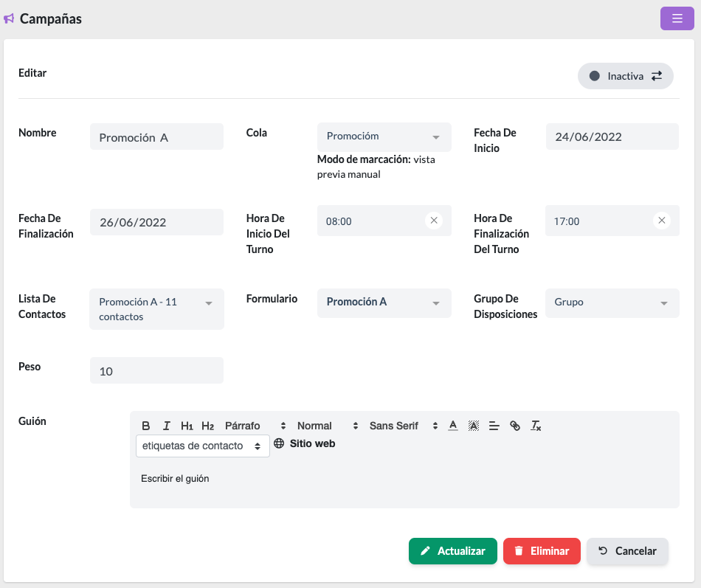
Task: Click the Editar heading
Action: 32,73
